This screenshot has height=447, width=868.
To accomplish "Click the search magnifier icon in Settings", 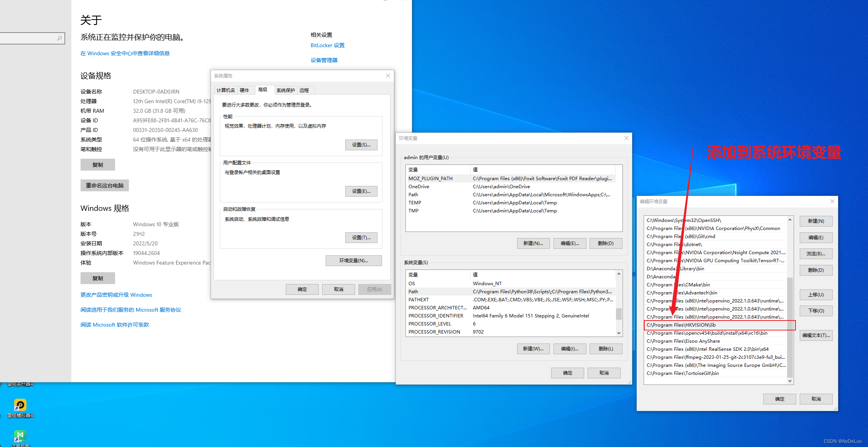I will click(59, 38).
